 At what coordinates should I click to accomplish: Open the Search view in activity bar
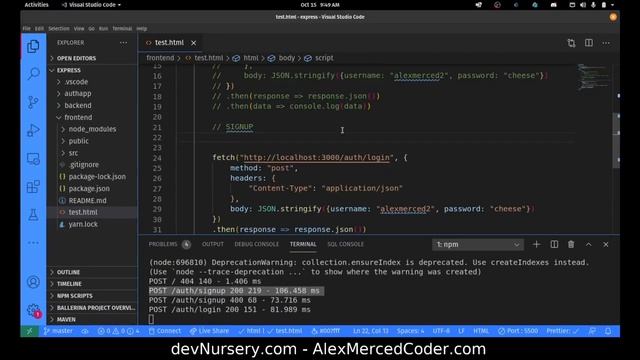coord(33,74)
